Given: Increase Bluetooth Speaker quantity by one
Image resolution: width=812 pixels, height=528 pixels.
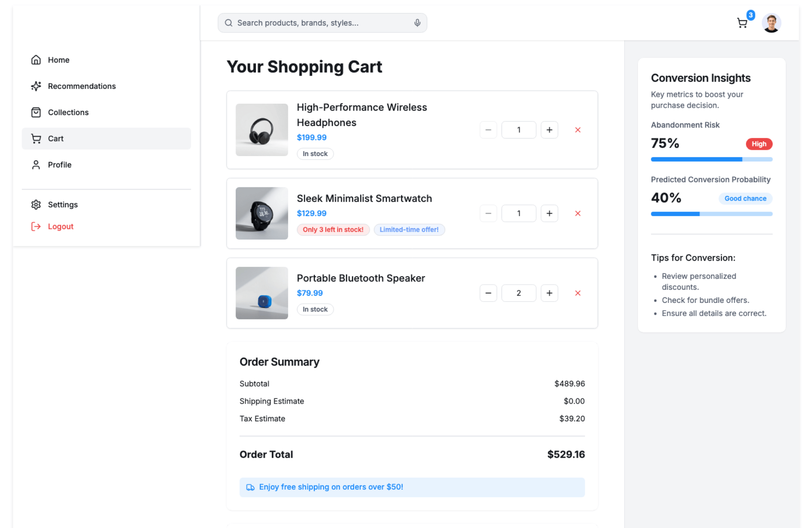Looking at the screenshot, I should coord(549,293).
